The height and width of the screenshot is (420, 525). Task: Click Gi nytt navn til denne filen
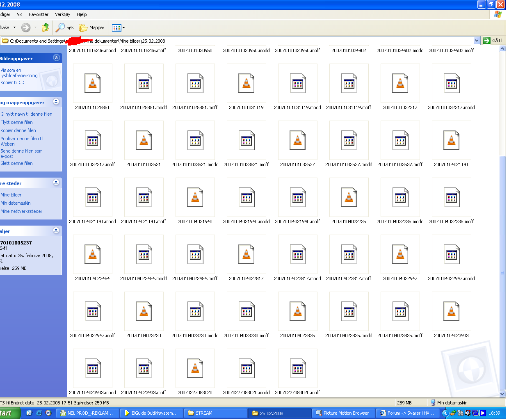coord(26,114)
